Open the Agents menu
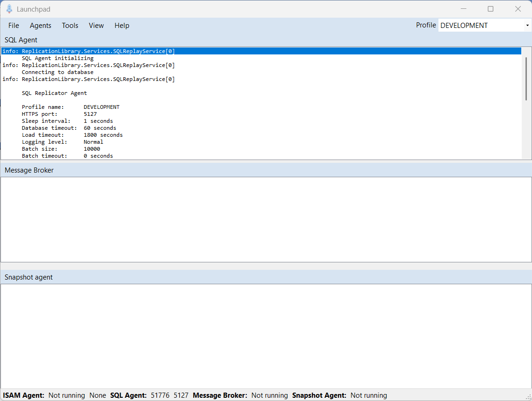532x401 pixels. (x=40, y=26)
